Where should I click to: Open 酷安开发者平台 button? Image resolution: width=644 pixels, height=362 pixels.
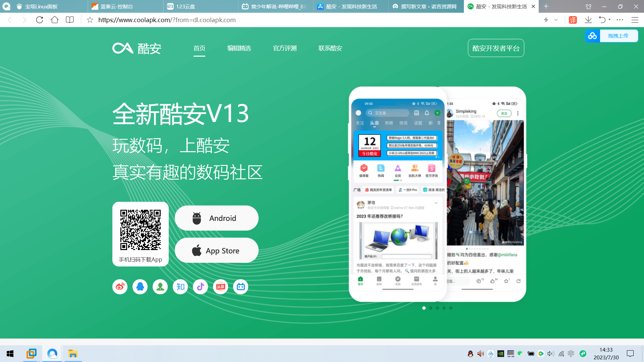pyautogui.click(x=496, y=48)
